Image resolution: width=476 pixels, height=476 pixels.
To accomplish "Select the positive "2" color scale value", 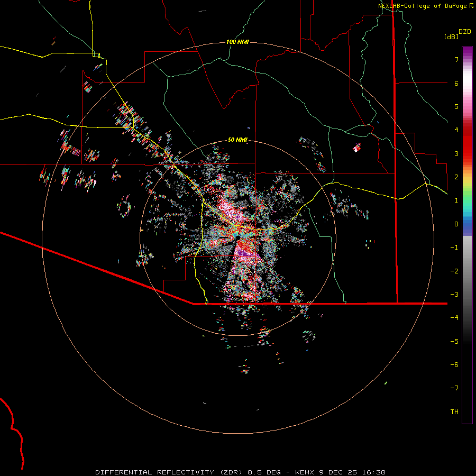I will coord(456,177).
